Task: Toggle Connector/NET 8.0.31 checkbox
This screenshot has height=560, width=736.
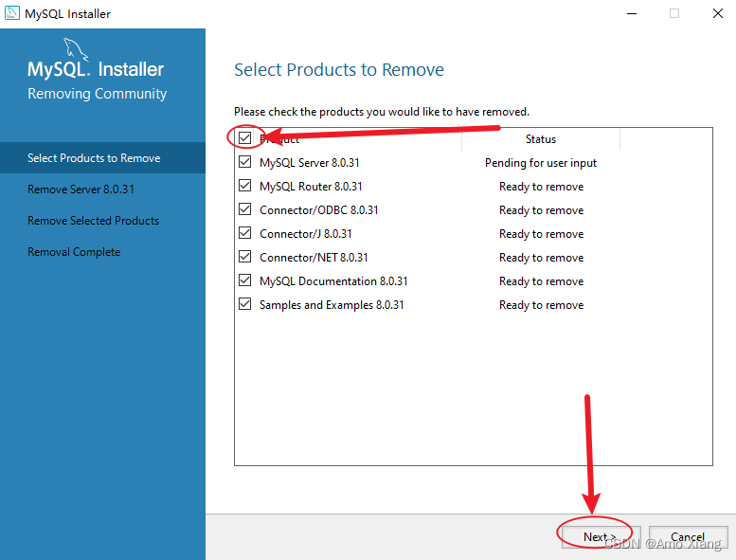Action: (244, 256)
